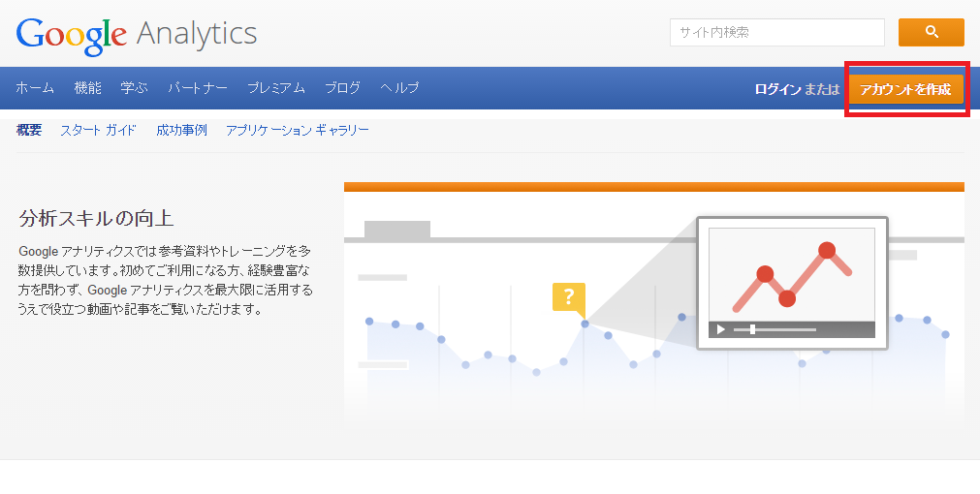This screenshot has width=980, height=494.
Task: Select the 概要 sub-tab
Action: [x=29, y=130]
